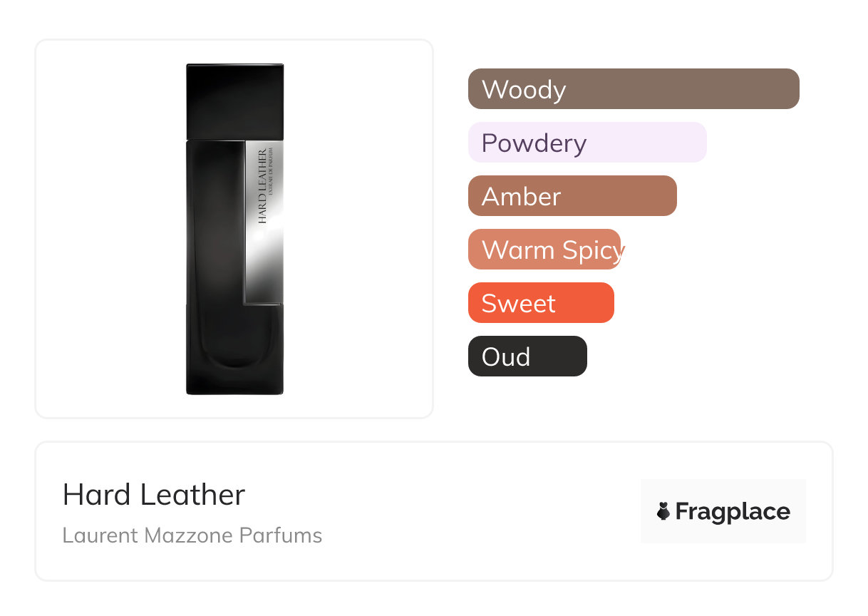Click the word Powdery in the lavender bar
The image size is (868, 616).
click(x=534, y=143)
